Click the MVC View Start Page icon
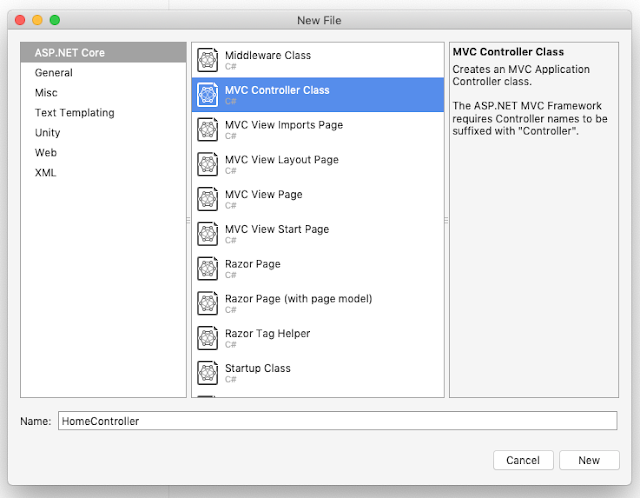Image resolution: width=640 pixels, height=498 pixels. coord(208,234)
